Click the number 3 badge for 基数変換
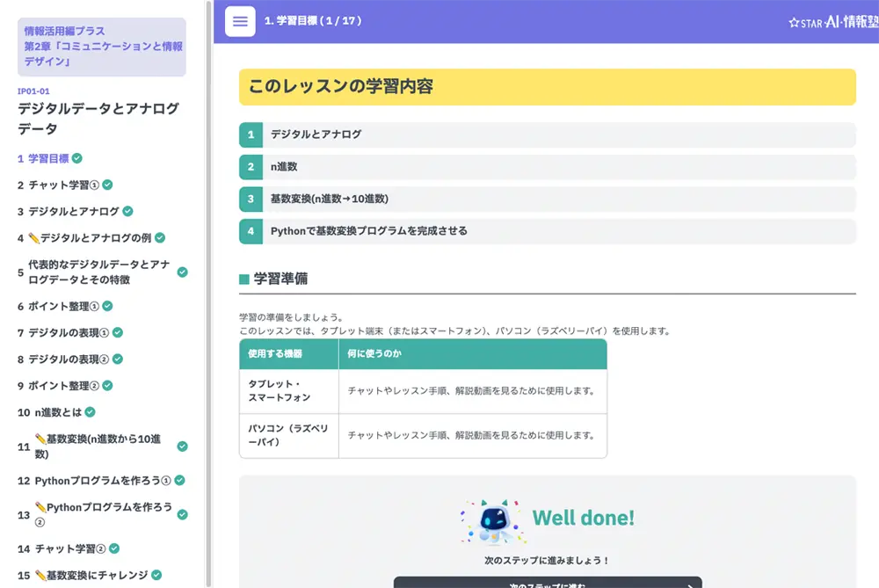The width and height of the screenshot is (879, 588). pos(251,199)
